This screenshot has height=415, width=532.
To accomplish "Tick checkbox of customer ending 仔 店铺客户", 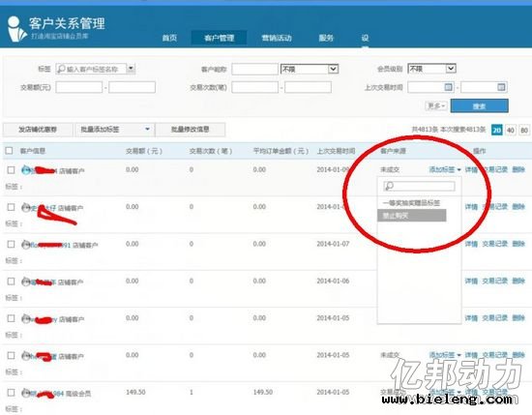I will pyautogui.click(x=11, y=207).
